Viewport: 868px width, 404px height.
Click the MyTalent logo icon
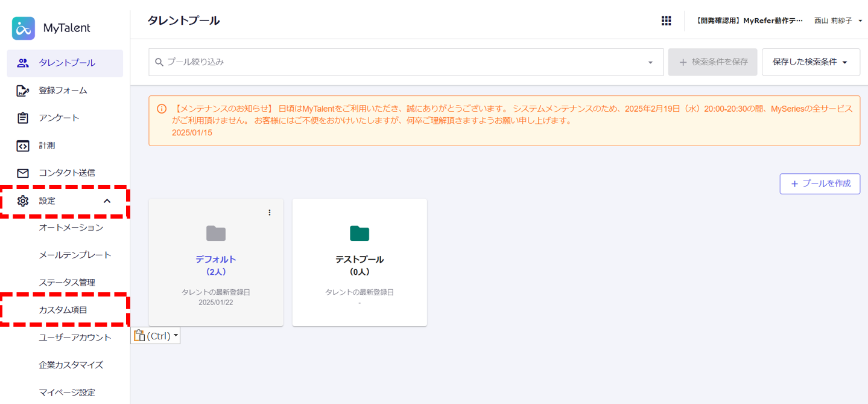[24, 28]
